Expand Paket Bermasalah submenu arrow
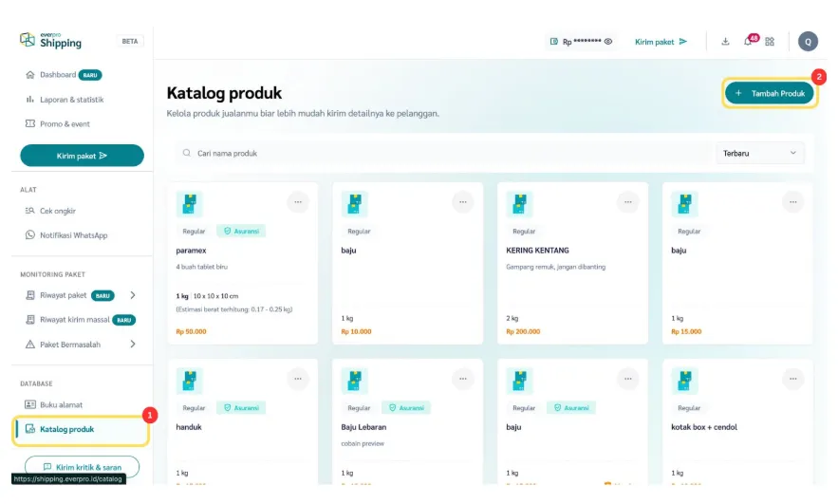This screenshot has height=504, width=838. click(132, 344)
